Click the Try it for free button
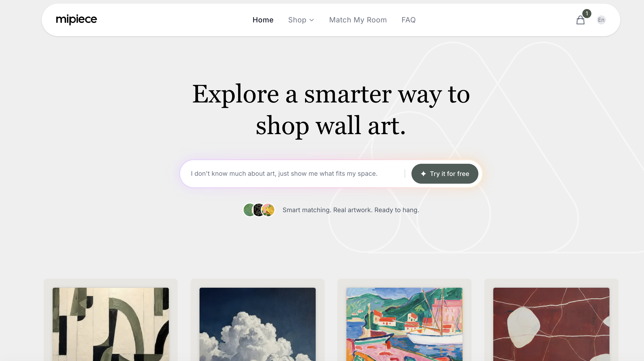 coord(445,174)
